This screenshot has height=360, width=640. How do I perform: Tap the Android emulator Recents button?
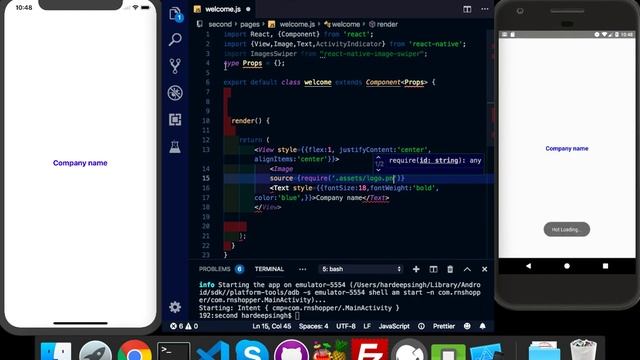pyautogui.click(x=605, y=266)
